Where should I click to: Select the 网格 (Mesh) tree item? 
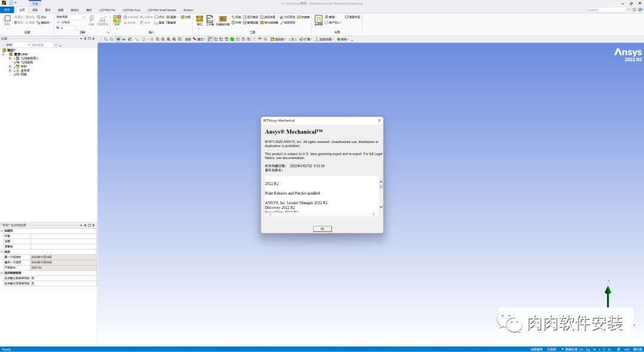pyautogui.click(x=24, y=74)
